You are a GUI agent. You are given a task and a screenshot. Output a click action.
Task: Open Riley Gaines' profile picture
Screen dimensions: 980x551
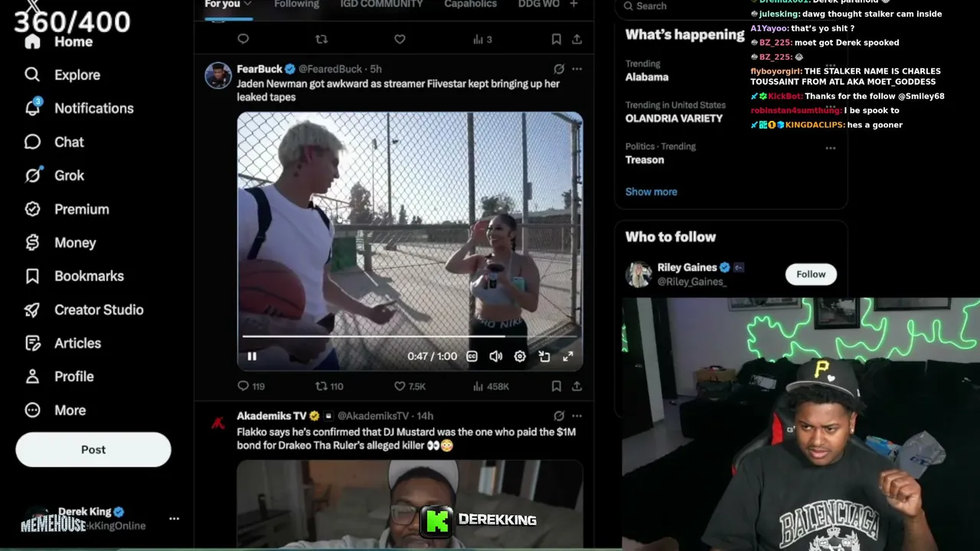click(639, 275)
